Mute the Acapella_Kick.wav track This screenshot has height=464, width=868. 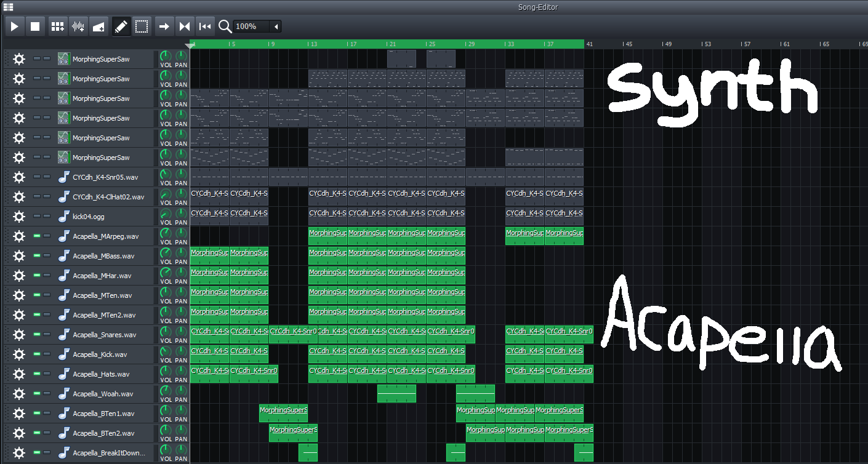point(36,354)
